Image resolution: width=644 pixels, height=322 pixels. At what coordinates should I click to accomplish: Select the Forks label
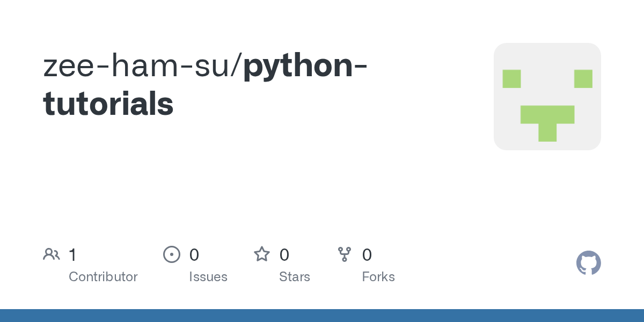tap(378, 277)
